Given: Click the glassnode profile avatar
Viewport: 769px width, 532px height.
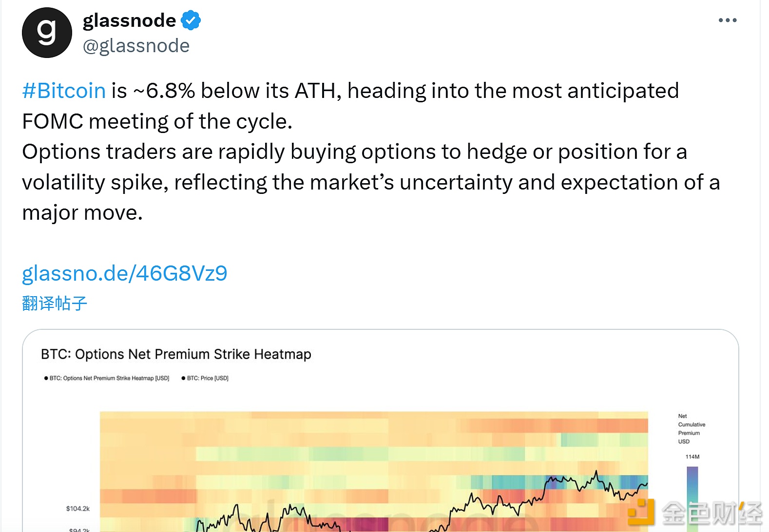Looking at the screenshot, I should click(47, 33).
